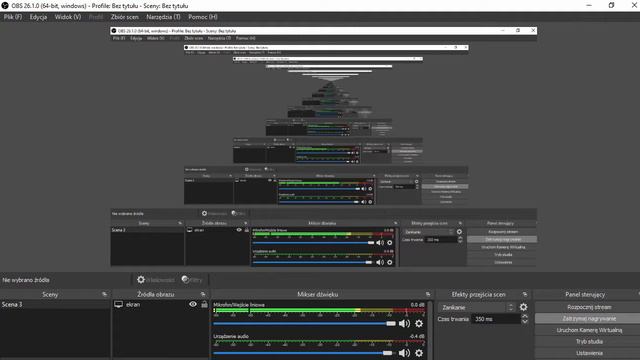Open gear settings for Mikrofon/Wejście liniowe
This screenshot has height=360, width=640.
[419, 324]
